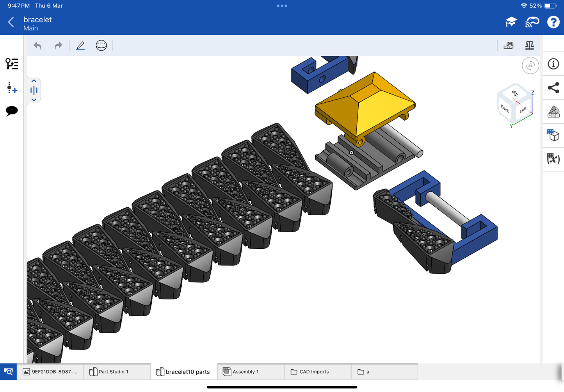Open the Help question mark

pos(553,22)
